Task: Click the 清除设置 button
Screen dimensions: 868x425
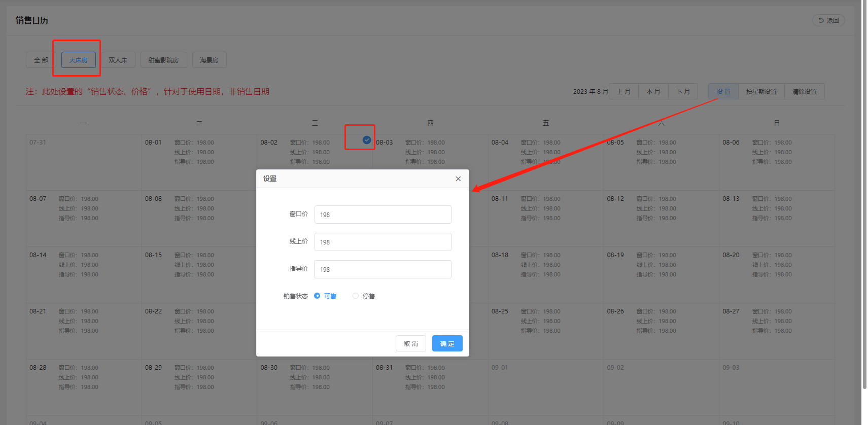Action: 804,92
